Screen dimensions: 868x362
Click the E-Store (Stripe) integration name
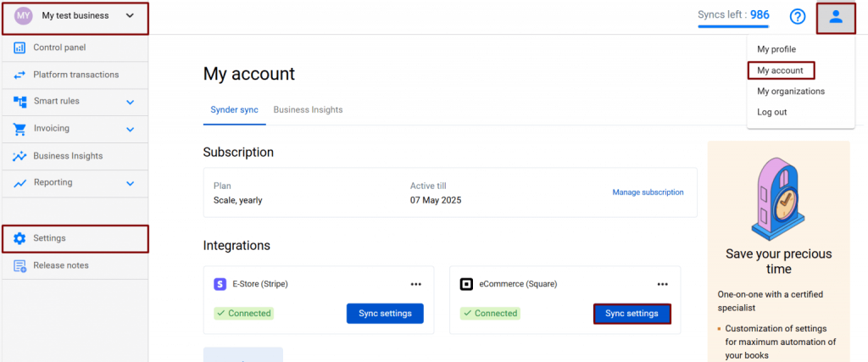(x=260, y=284)
